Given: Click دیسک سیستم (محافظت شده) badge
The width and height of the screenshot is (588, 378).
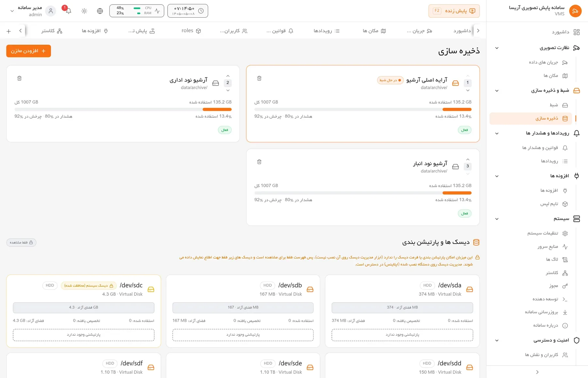Looking at the screenshot, I should click(x=89, y=286).
